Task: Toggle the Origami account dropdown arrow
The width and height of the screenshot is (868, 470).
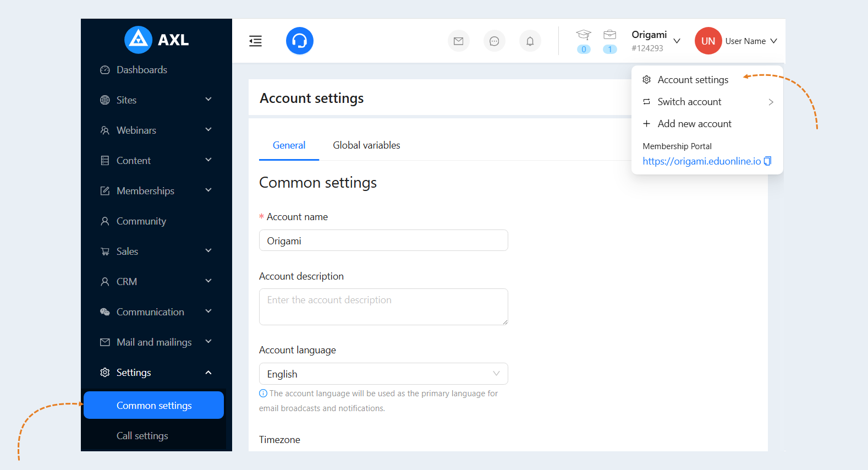Action: [677, 41]
